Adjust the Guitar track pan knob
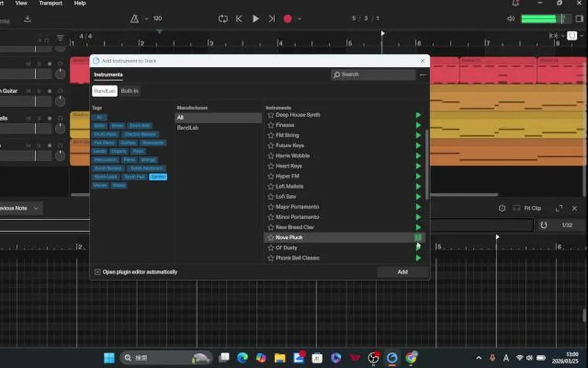This screenshot has width=588, height=368. coord(60,101)
